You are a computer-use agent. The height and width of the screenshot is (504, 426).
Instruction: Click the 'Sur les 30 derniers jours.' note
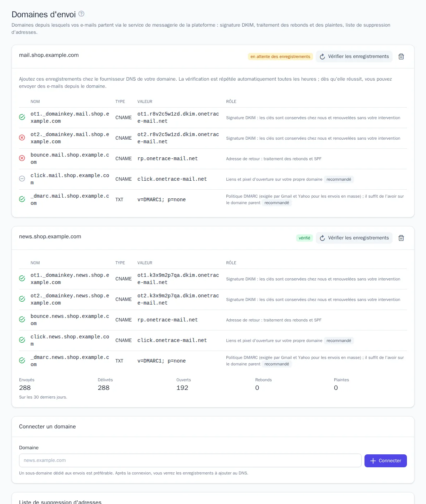click(43, 397)
